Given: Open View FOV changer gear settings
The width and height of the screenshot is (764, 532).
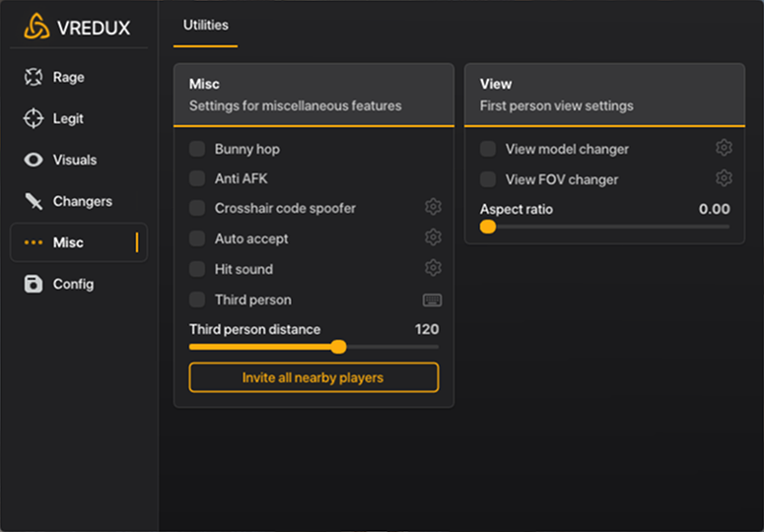Looking at the screenshot, I should pyautogui.click(x=724, y=179).
